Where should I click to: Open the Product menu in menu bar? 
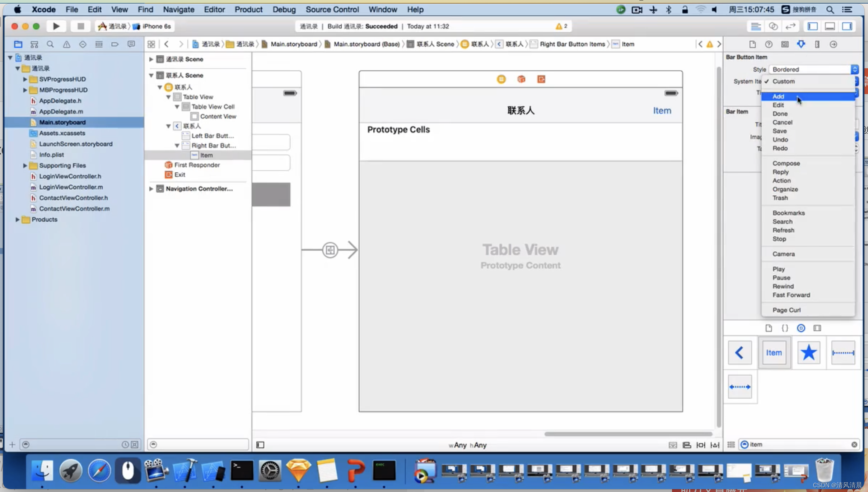point(248,9)
